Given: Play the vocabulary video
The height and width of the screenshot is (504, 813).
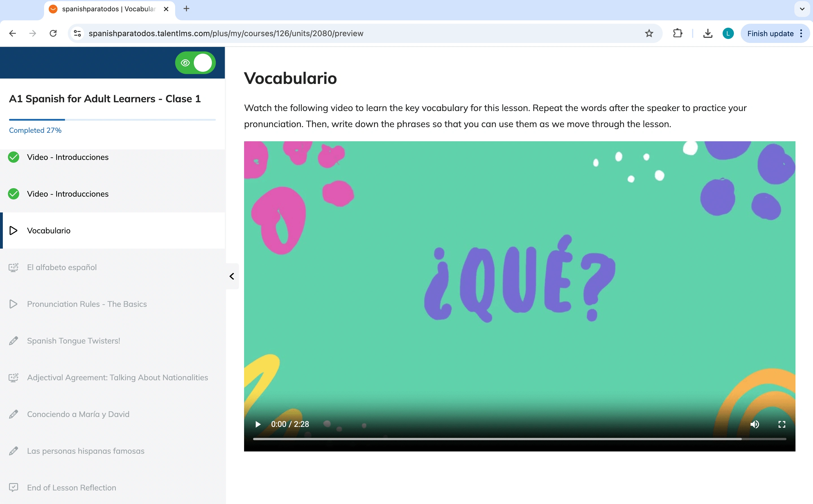Looking at the screenshot, I should [x=258, y=424].
